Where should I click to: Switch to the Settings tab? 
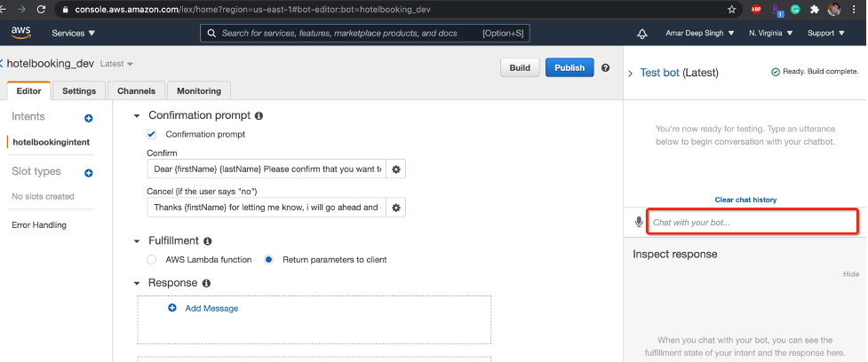[79, 90]
